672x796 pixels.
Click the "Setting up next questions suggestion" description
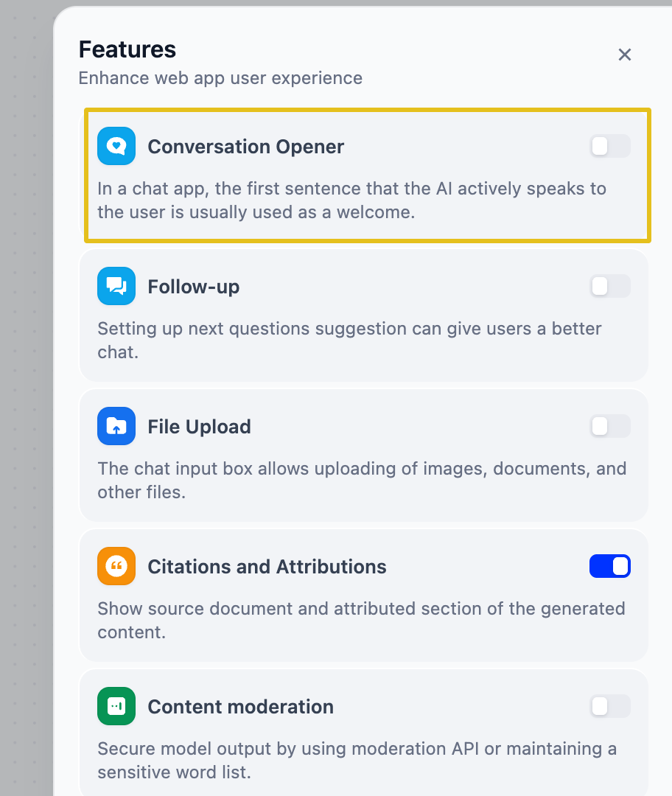349,341
